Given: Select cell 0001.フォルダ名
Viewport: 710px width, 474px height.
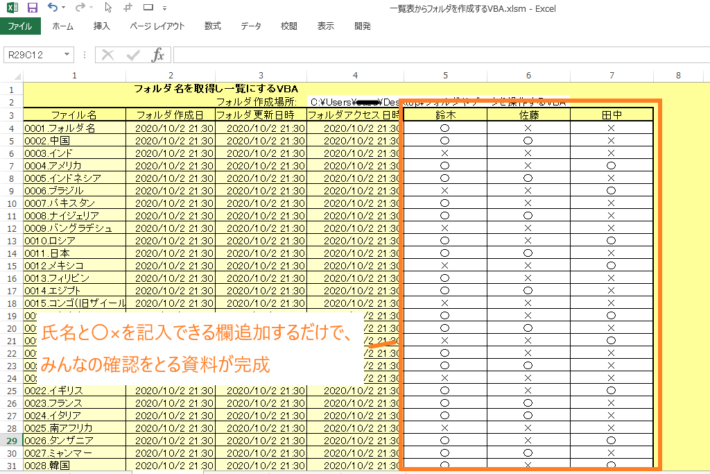Looking at the screenshot, I should coord(74,128).
